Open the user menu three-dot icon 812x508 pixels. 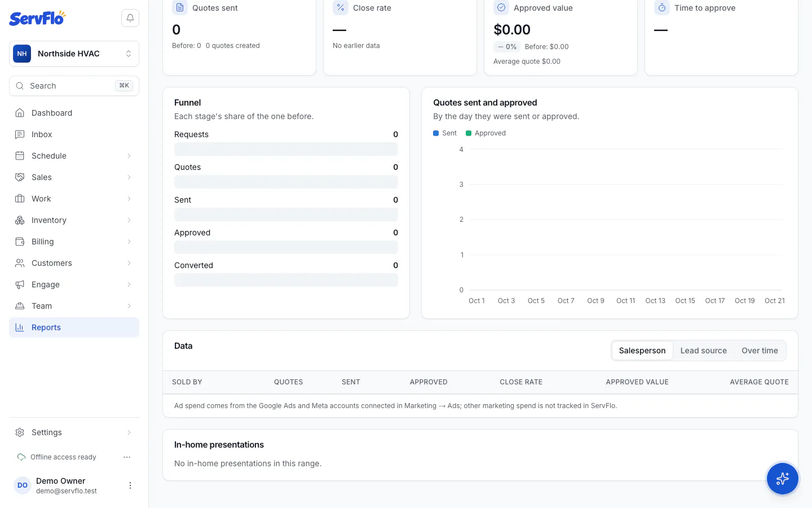pyautogui.click(x=130, y=485)
